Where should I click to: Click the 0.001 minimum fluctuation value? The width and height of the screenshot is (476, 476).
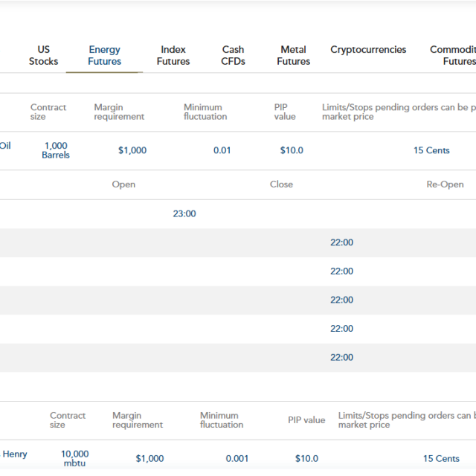tap(237, 459)
